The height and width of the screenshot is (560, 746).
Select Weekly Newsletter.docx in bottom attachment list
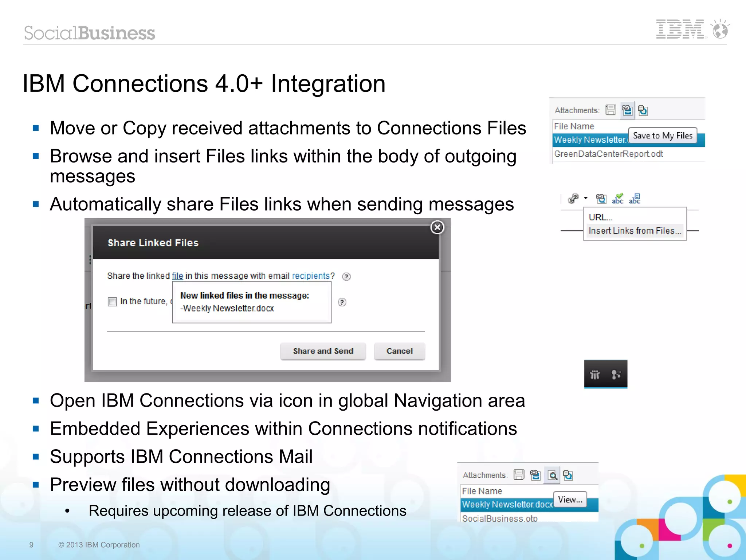pyautogui.click(x=529, y=505)
